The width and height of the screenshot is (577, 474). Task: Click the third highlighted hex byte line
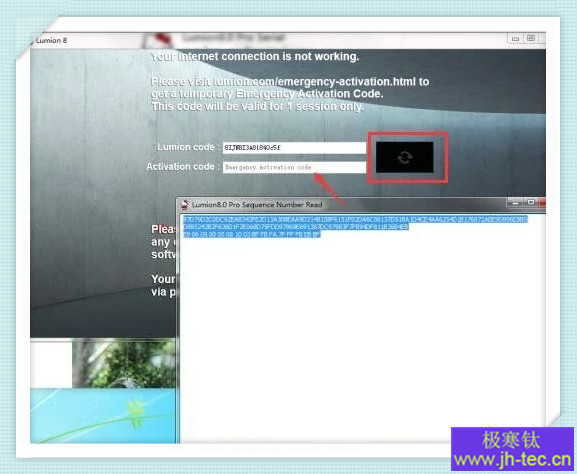[252, 234]
